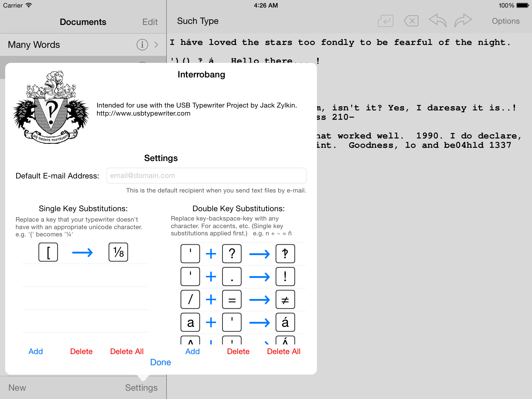Select apostrophe key box in 'a' row

232,322
